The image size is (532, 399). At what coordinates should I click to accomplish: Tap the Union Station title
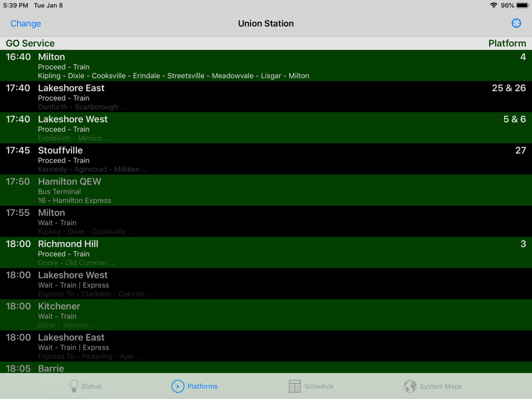coord(266,24)
